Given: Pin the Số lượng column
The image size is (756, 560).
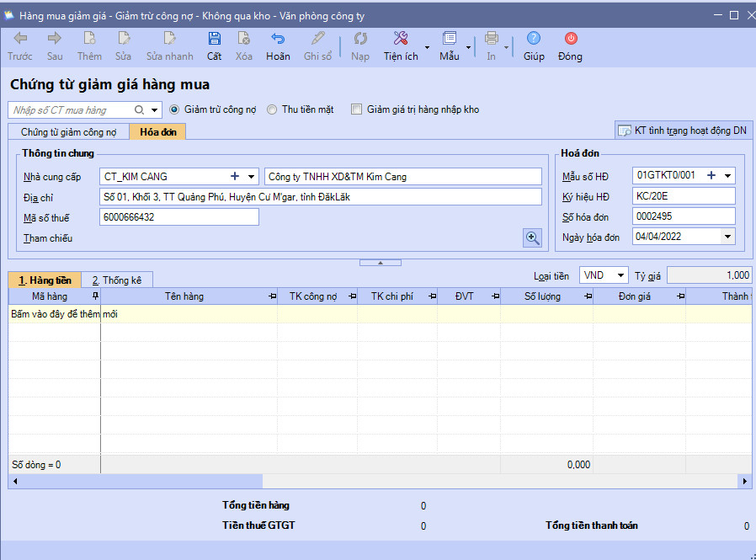Looking at the screenshot, I should point(588,296).
